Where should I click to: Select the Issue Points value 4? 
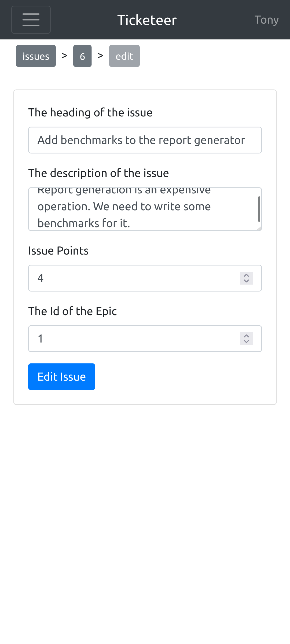pyautogui.click(x=107, y=278)
